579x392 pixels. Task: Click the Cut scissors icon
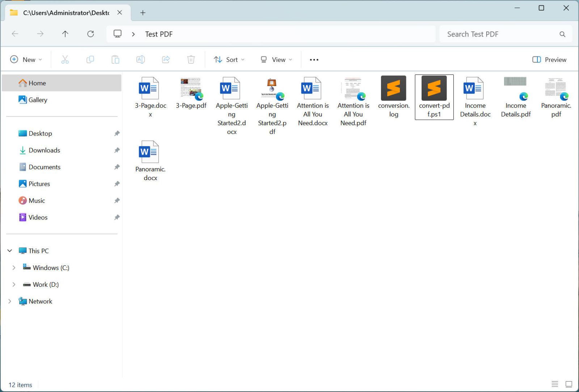coord(65,60)
